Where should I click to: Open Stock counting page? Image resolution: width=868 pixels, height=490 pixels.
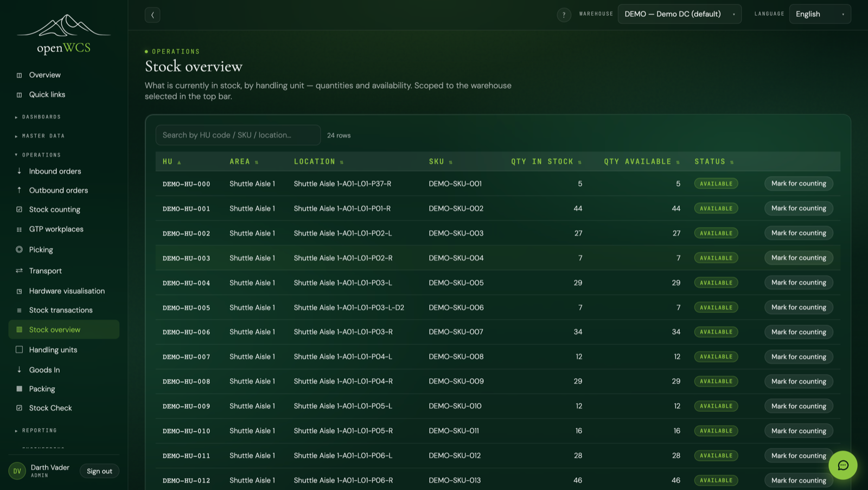(54, 209)
